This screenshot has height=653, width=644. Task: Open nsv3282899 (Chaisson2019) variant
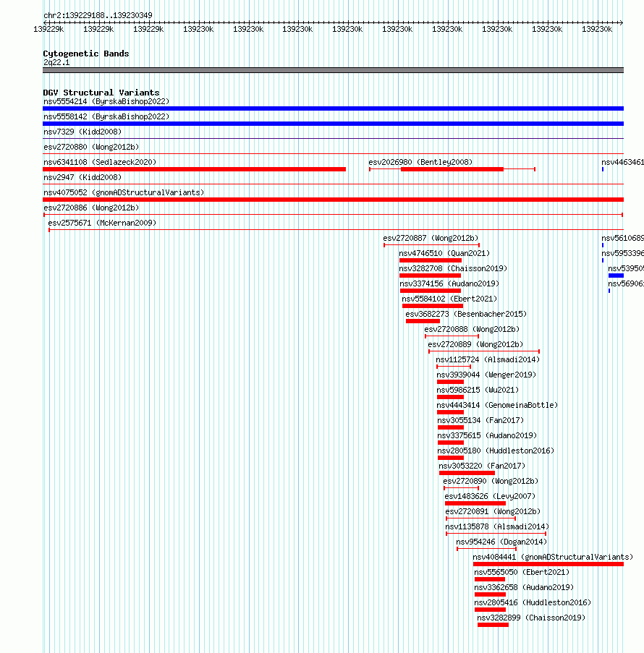(x=531, y=618)
